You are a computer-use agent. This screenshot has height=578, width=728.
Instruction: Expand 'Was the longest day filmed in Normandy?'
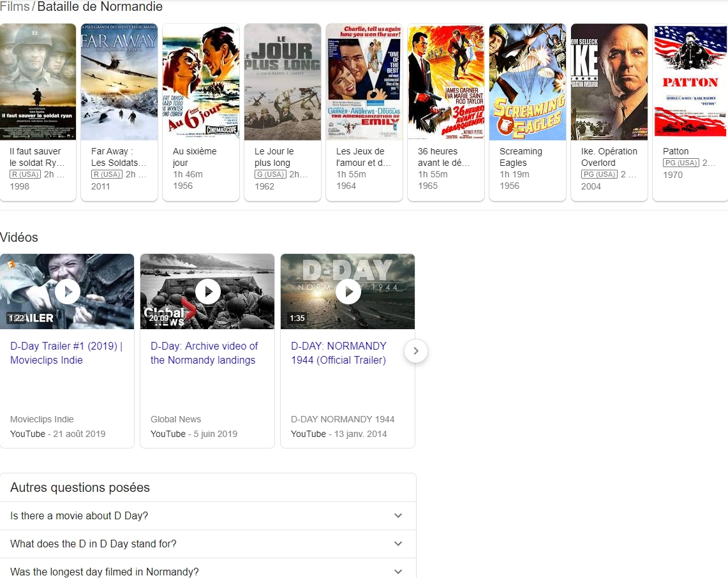point(208,570)
